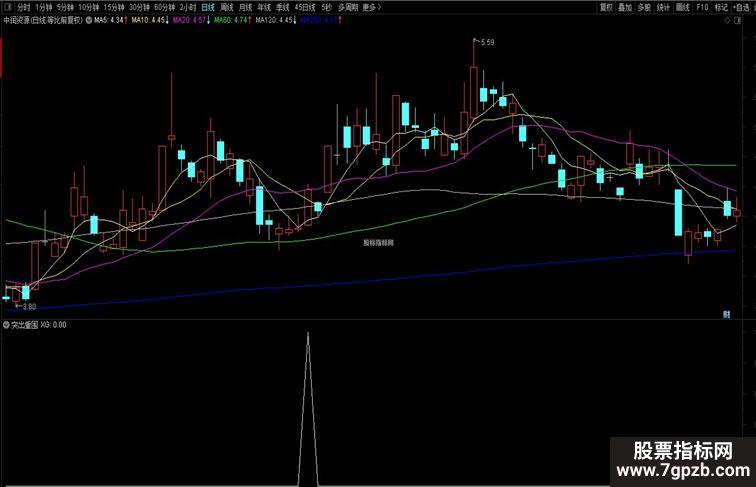The height and width of the screenshot is (487, 756).
Task: Add stock to 自选 watchlist
Action: point(741,7)
